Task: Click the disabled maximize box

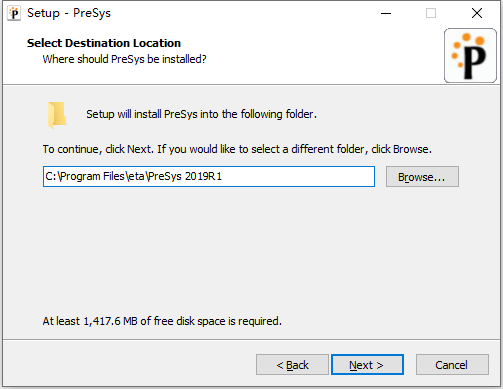Action: [431, 13]
